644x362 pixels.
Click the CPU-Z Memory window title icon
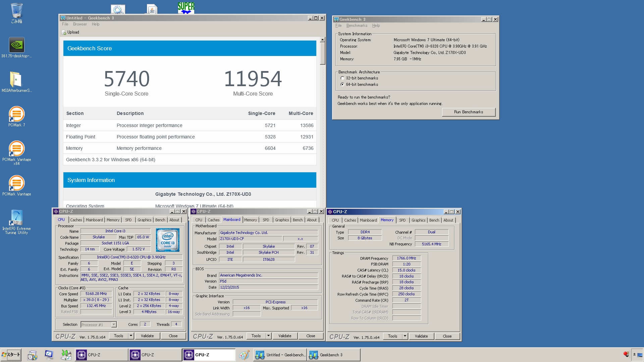pos(330,212)
